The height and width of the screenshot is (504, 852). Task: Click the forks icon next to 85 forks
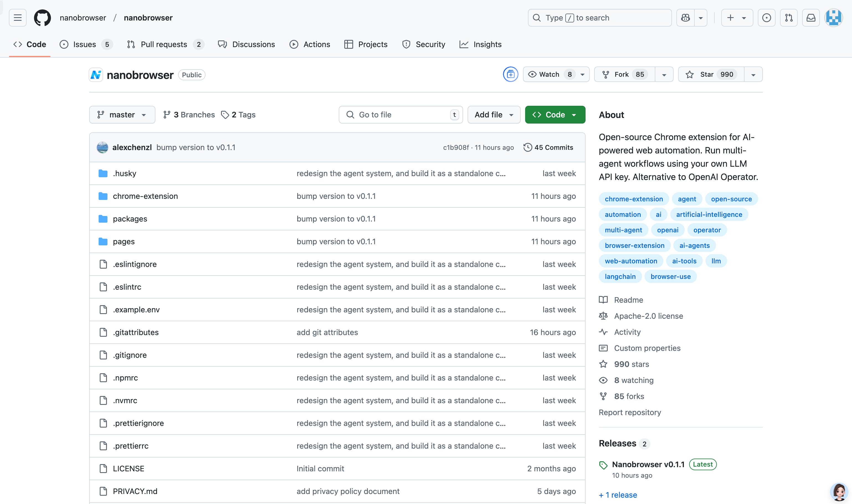(x=603, y=396)
